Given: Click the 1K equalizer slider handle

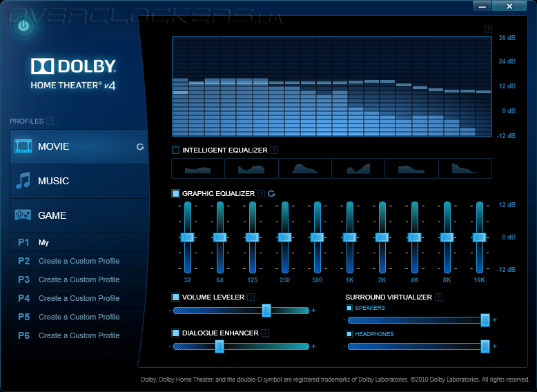Looking at the screenshot, I should [350, 237].
